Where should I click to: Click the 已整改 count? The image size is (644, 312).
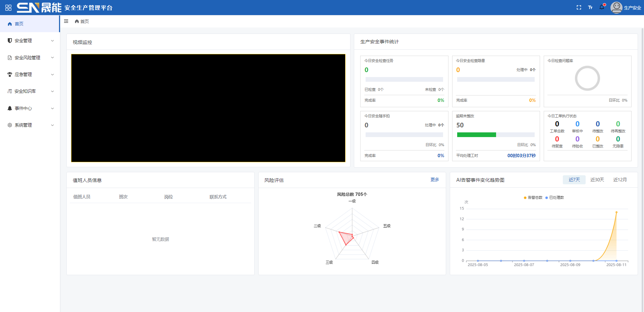tap(598, 139)
